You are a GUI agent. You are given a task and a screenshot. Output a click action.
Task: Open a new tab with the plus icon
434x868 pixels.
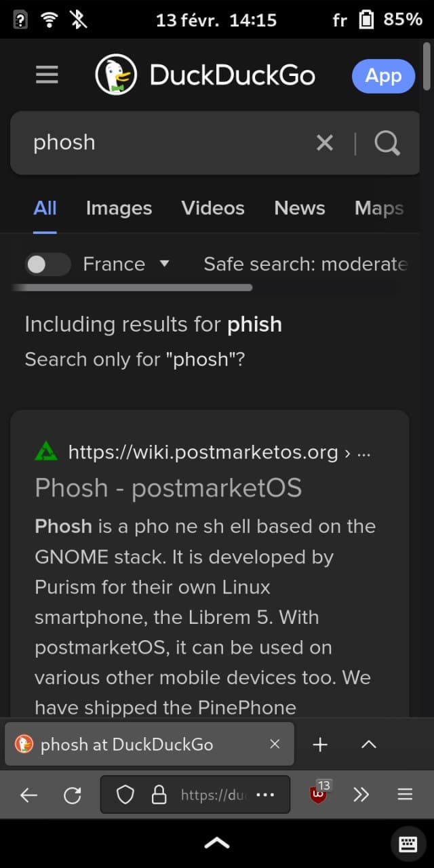[x=319, y=744]
